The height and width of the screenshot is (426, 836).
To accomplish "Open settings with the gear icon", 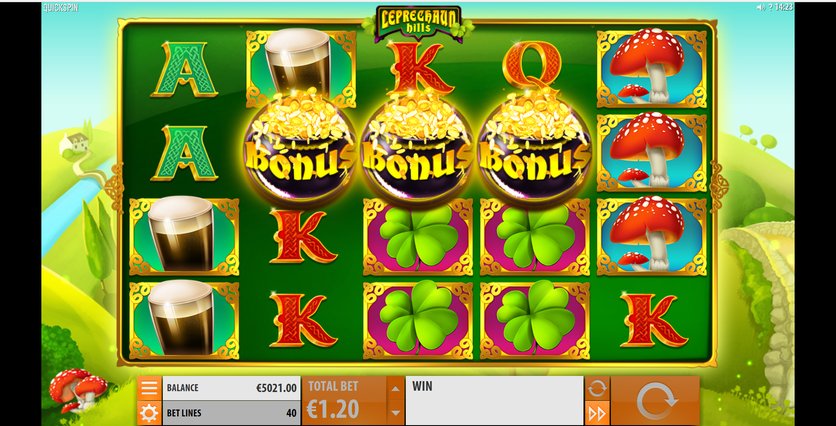I will coord(149,413).
